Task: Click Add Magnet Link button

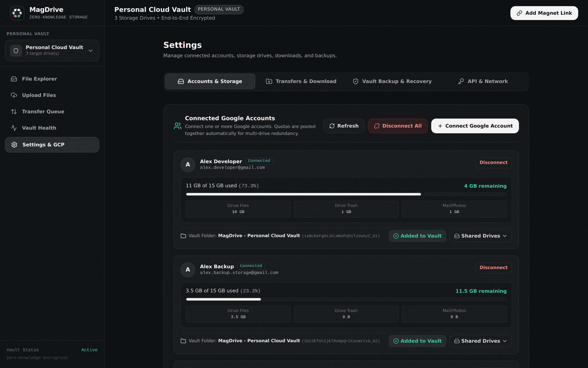Action: tap(544, 13)
